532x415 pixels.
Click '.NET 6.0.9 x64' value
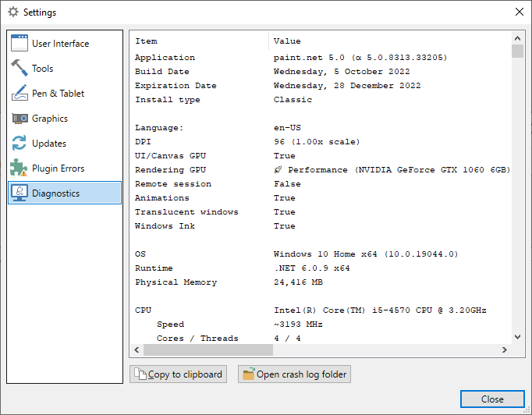pyautogui.click(x=312, y=268)
